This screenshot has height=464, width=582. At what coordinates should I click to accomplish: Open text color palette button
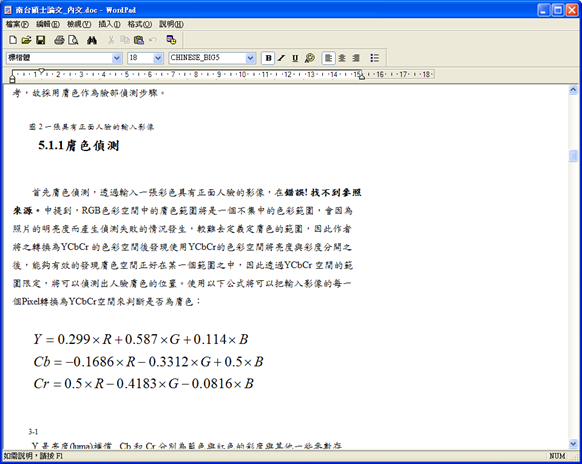coord(309,58)
